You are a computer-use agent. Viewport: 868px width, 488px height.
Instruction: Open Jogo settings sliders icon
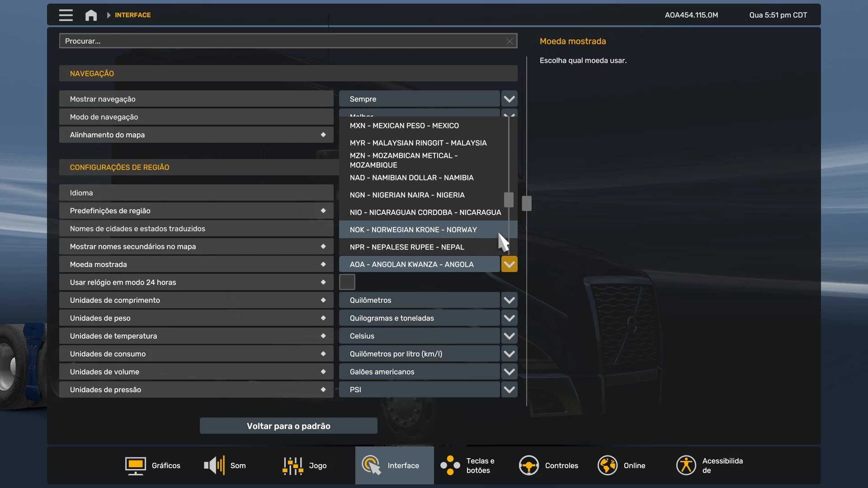(292, 465)
